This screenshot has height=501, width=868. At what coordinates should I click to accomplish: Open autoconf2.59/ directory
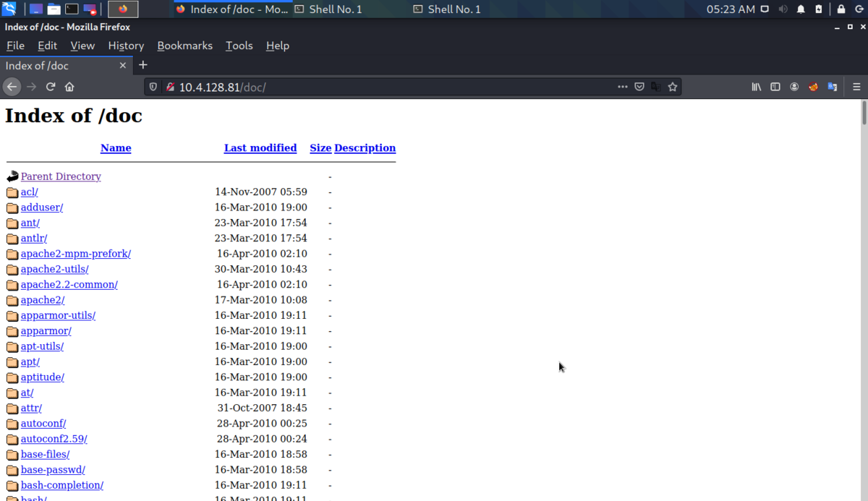(x=54, y=439)
